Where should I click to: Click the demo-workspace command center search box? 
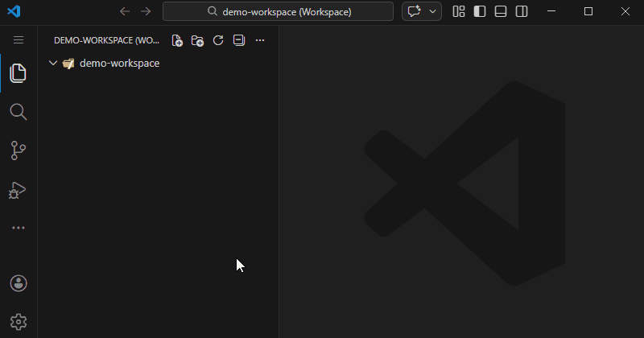pyautogui.click(x=278, y=11)
